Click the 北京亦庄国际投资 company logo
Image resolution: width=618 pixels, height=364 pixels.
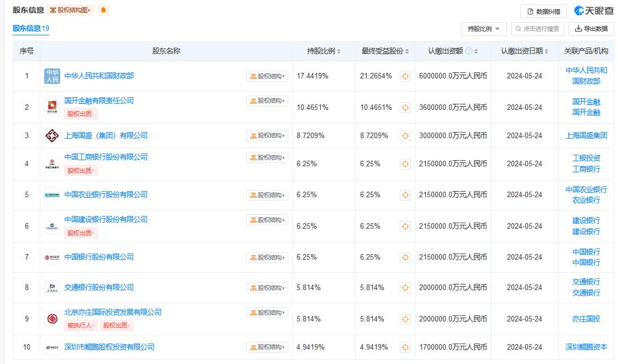52,319
